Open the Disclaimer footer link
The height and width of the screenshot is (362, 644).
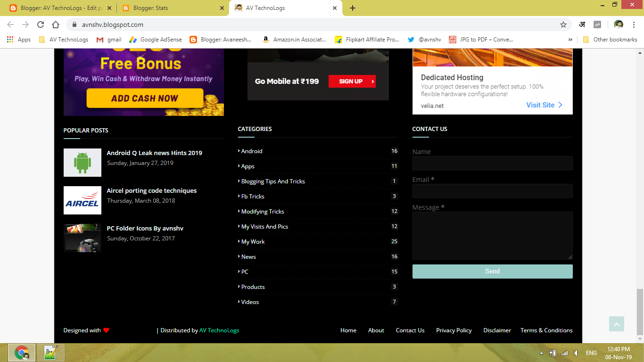click(497, 330)
